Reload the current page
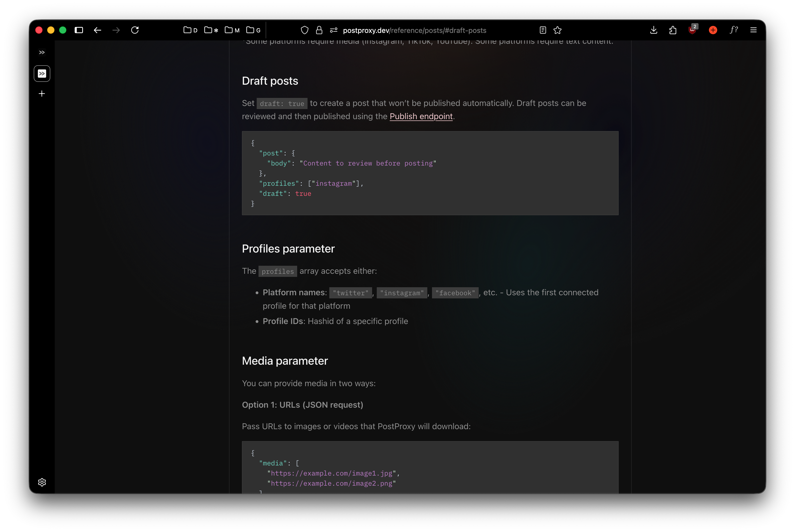This screenshot has width=795, height=532. 135,30
